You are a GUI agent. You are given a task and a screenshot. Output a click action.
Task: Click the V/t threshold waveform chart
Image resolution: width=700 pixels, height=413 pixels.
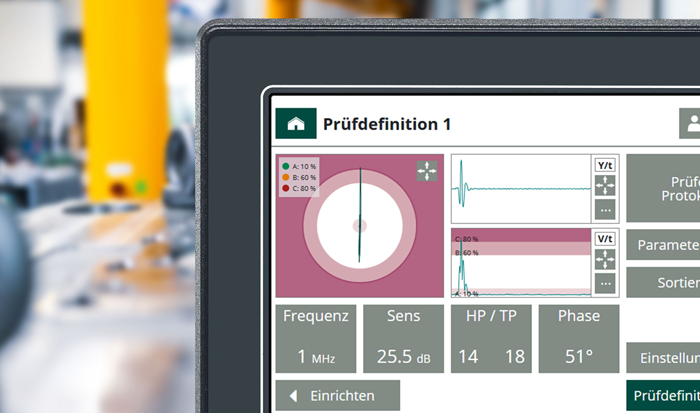click(521, 263)
